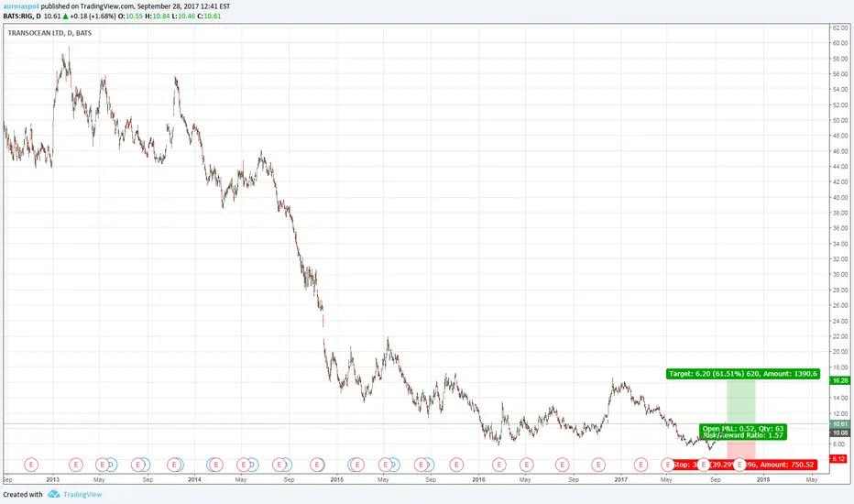Click the TradingView logo icon at bottom
Image resolution: width=854 pixels, height=504 pixels.
point(53,494)
